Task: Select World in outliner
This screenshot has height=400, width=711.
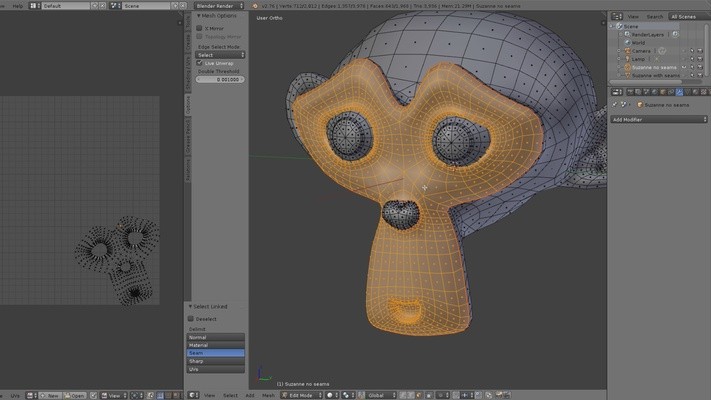Action: (x=638, y=43)
